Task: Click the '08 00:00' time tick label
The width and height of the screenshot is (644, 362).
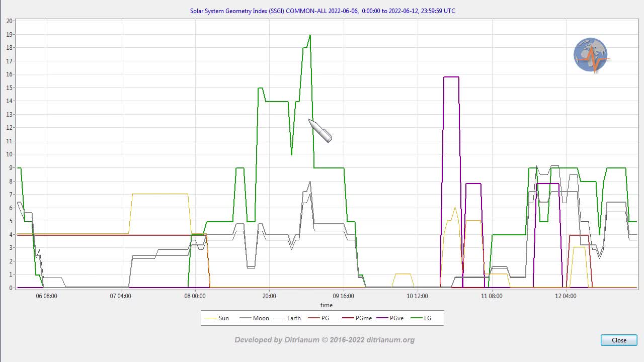Action: pos(195,296)
